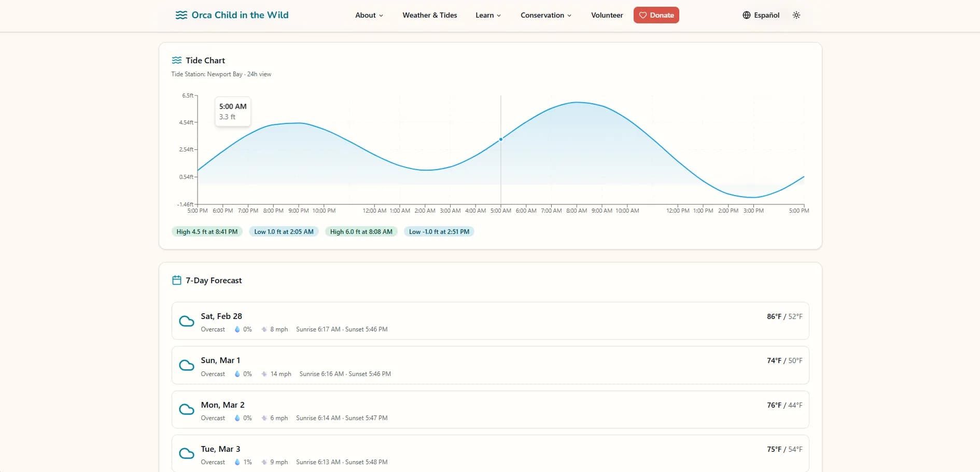The height and width of the screenshot is (472, 980).
Task: Click the Tide Chart waves icon
Action: 177,60
